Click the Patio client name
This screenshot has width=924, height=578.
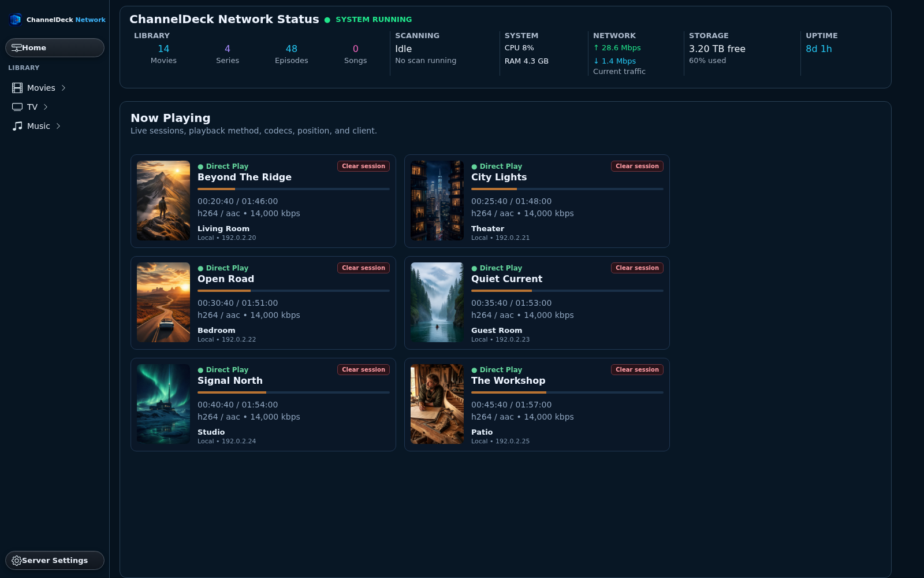tap(482, 432)
